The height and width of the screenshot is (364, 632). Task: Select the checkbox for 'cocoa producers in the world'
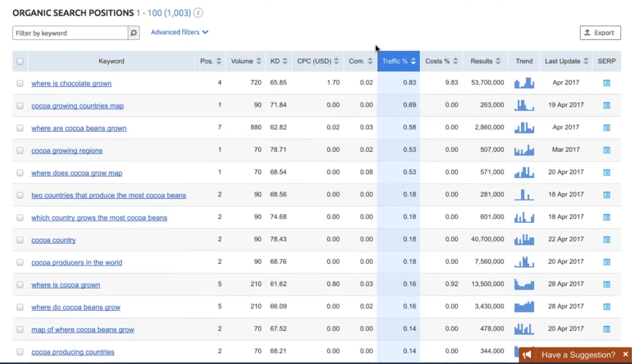[x=20, y=262]
